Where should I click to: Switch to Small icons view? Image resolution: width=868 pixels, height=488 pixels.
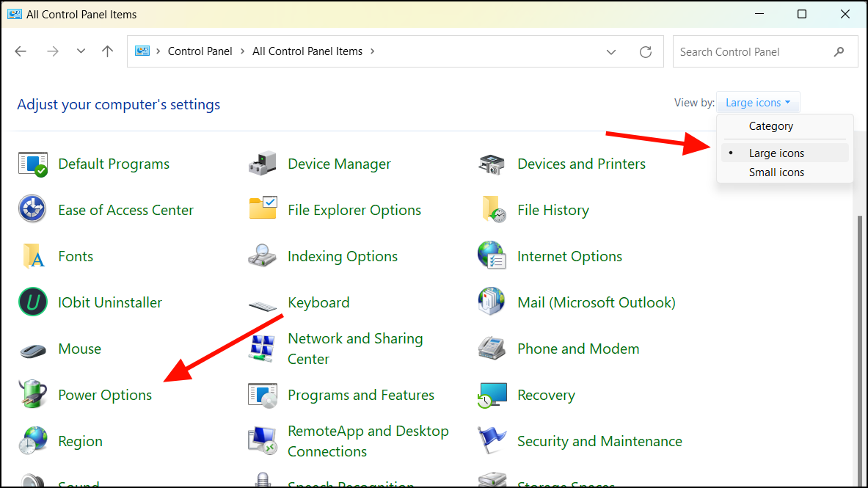pos(776,172)
